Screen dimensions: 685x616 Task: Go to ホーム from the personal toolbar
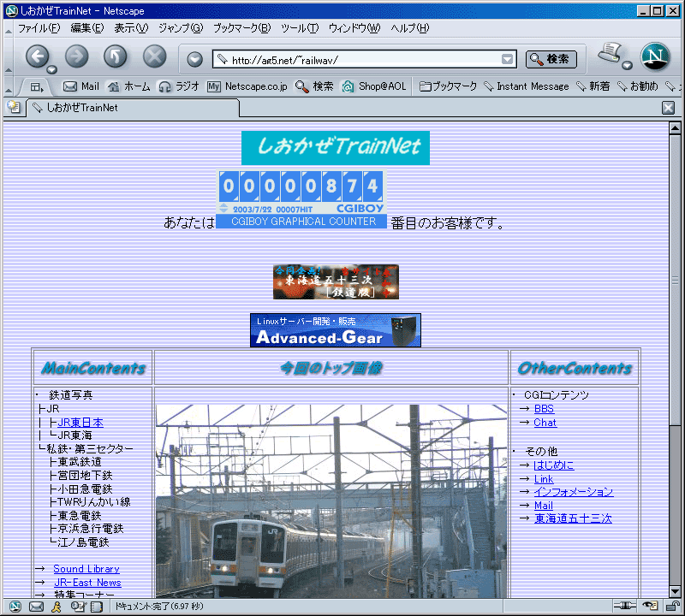[x=129, y=86]
